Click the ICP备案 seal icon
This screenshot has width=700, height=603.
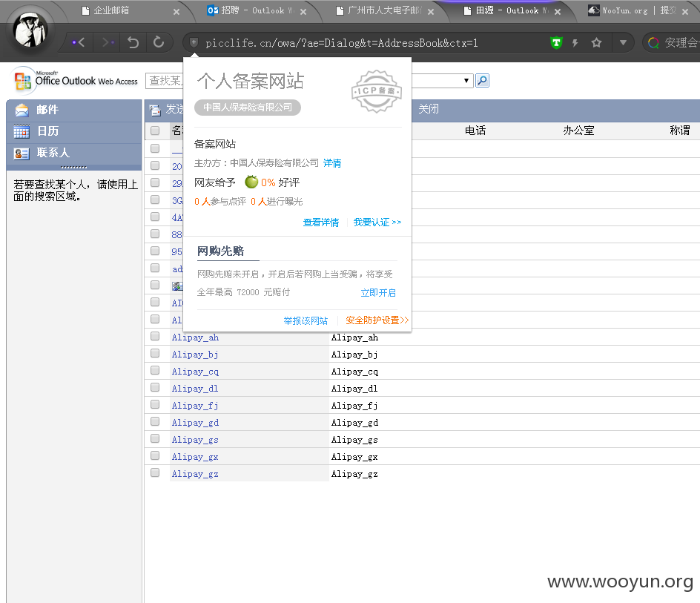(x=377, y=91)
